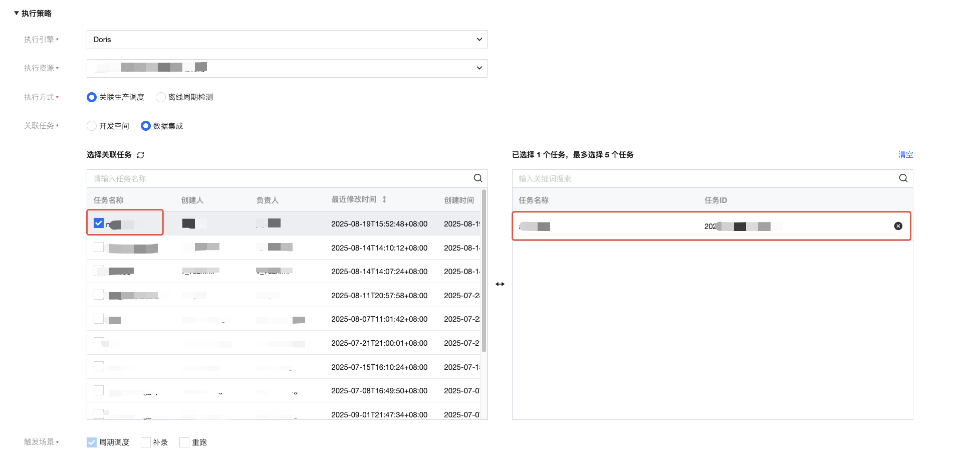The width and height of the screenshot is (980, 468).
Task: Click the transfer arrows between panels
Action: coord(500,284)
